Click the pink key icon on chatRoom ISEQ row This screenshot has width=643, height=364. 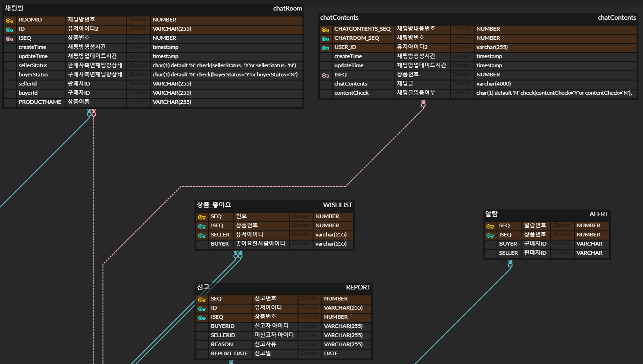pos(10,38)
